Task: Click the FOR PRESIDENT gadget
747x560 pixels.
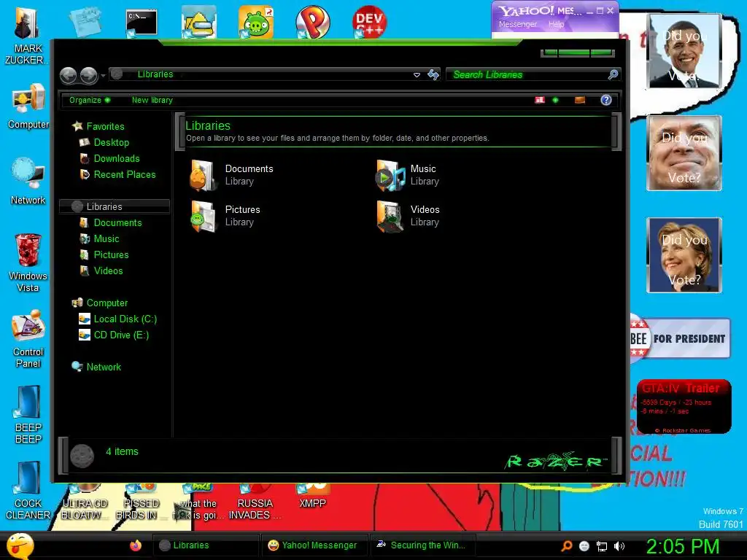Action: pos(680,338)
